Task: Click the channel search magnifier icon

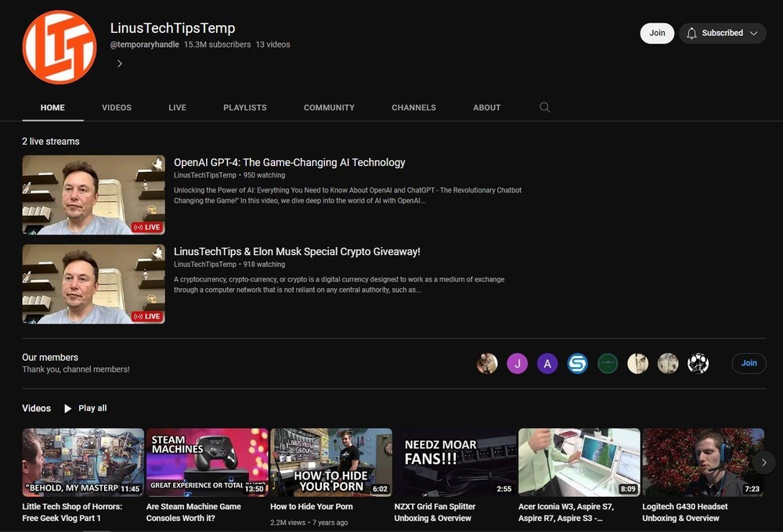Action: (x=545, y=108)
